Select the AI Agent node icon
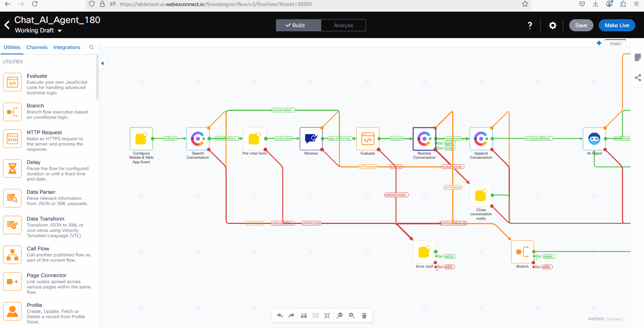644x328 pixels. (594, 139)
